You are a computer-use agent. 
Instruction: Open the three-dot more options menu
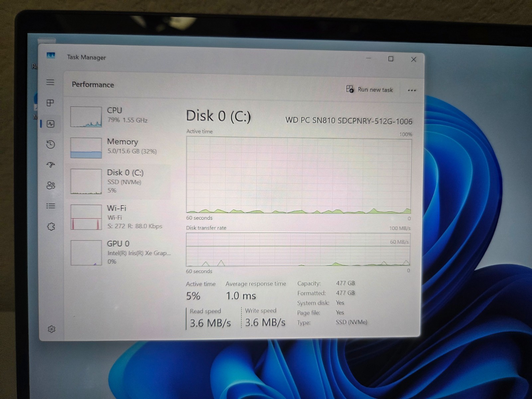coord(412,90)
